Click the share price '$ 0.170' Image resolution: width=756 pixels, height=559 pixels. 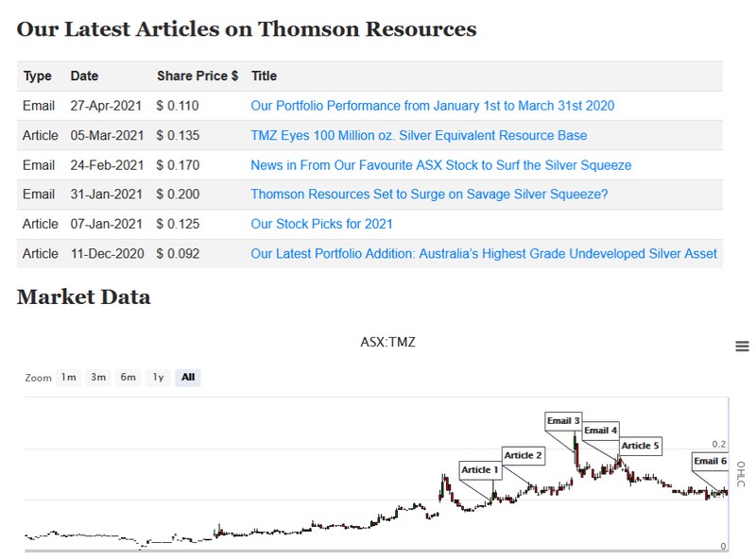178,165
